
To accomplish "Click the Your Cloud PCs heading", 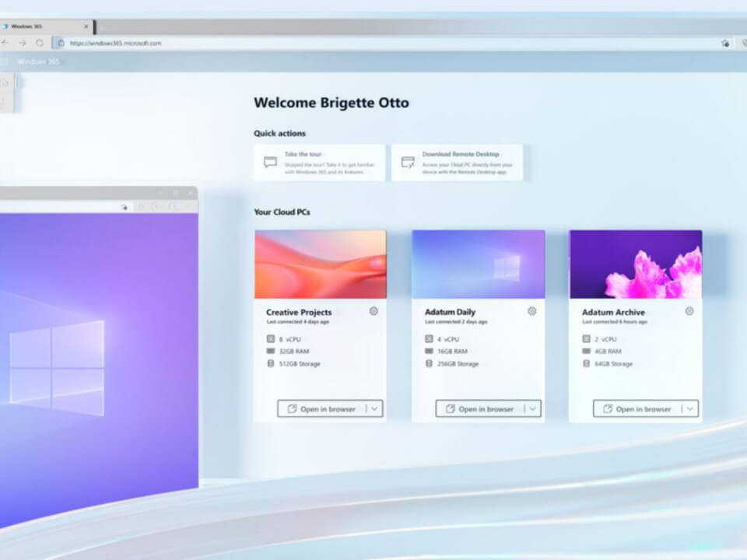I will point(282,212).
